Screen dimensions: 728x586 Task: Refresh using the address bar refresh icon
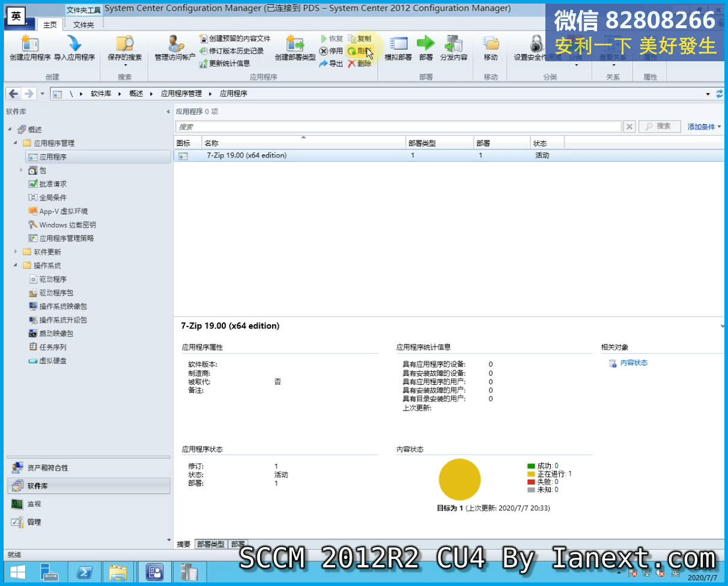(x=720, y=94)
